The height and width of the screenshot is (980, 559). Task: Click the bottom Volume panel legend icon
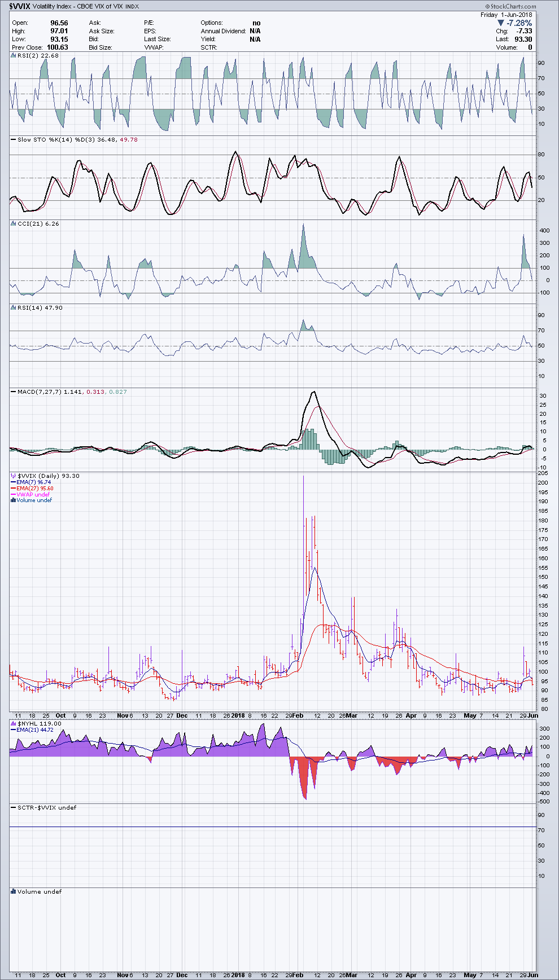point(14,892)
